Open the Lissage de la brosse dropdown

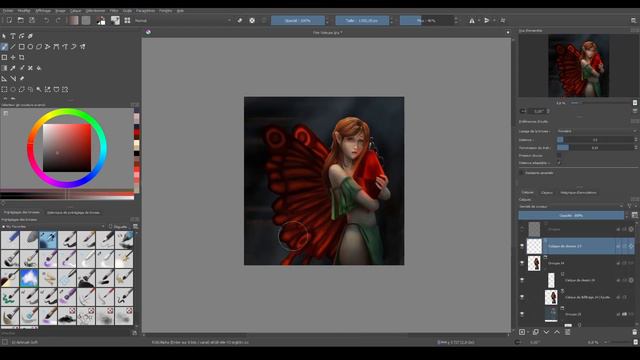point(597,131)
